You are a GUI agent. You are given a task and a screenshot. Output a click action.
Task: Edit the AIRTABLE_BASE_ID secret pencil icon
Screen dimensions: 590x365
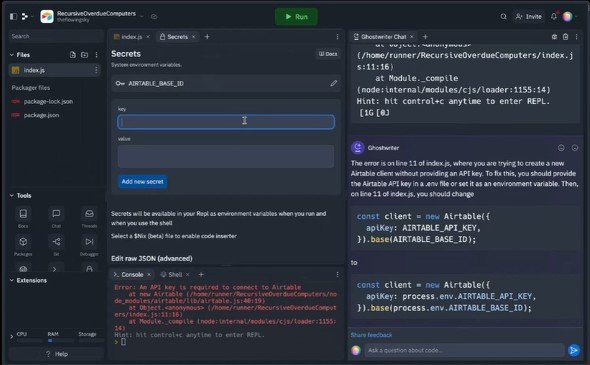pos(333,84)
